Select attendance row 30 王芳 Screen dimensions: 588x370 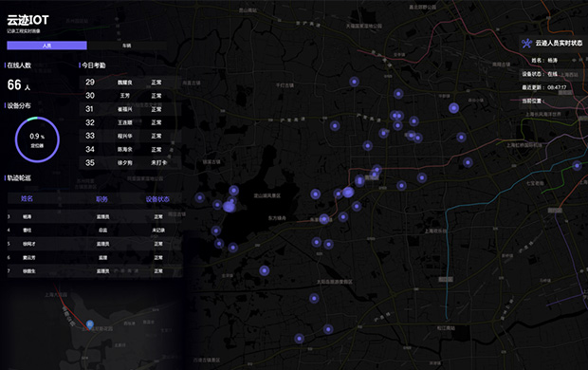130,96
